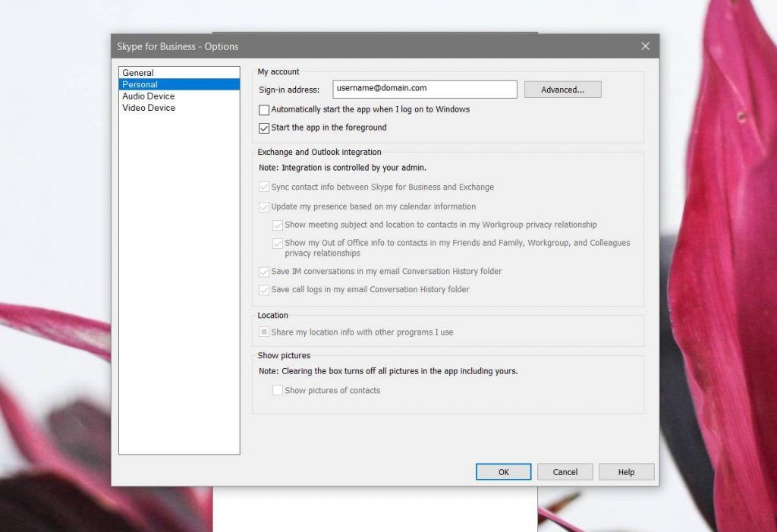
Task: Toggle Share my location info checkbox
Action: tap(264, 332)
